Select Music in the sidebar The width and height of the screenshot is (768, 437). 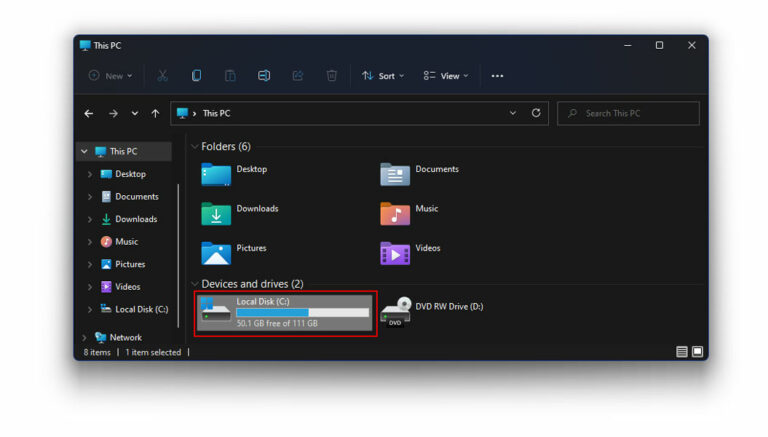coord(119,242)
